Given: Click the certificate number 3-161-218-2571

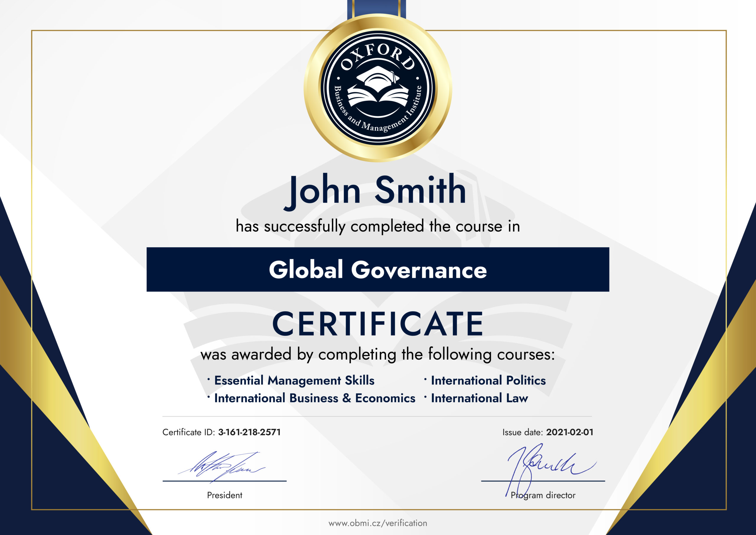Looking at the screenshot, I should [x=249, y=432].
